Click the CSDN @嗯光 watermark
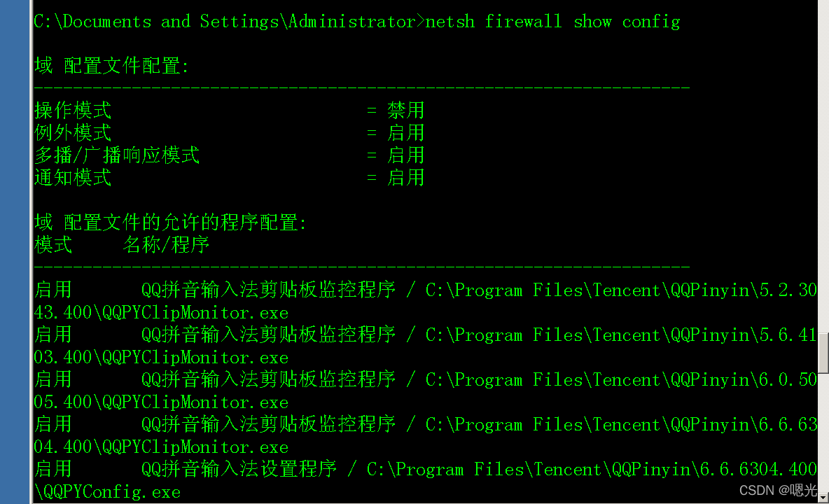This screenshot has height=504, width=829. (777, 491)
